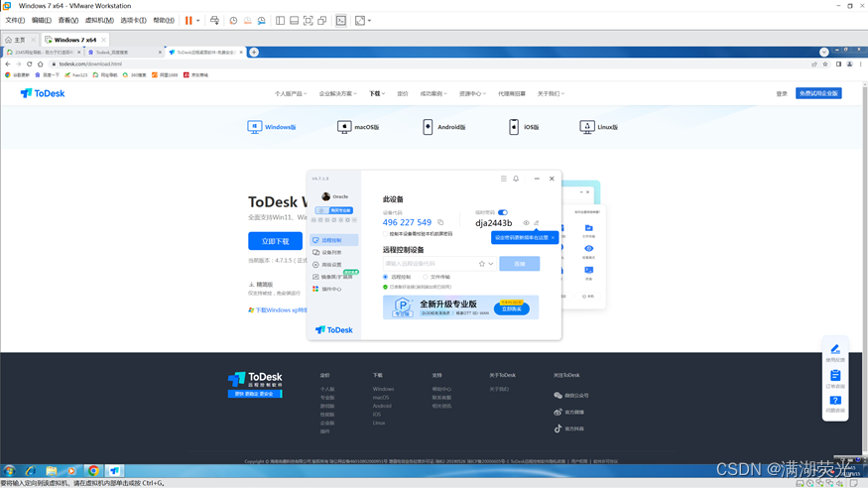868x488 pixels.
Task: Open VMware 编辑(E) menu
Action: pos(41,21)
